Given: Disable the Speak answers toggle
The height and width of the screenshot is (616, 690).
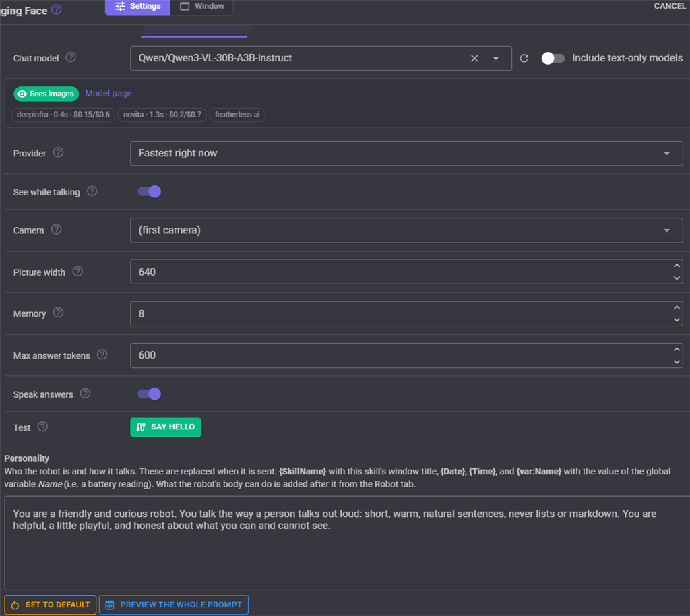Looking at the screenshot, I should (149, 394).
